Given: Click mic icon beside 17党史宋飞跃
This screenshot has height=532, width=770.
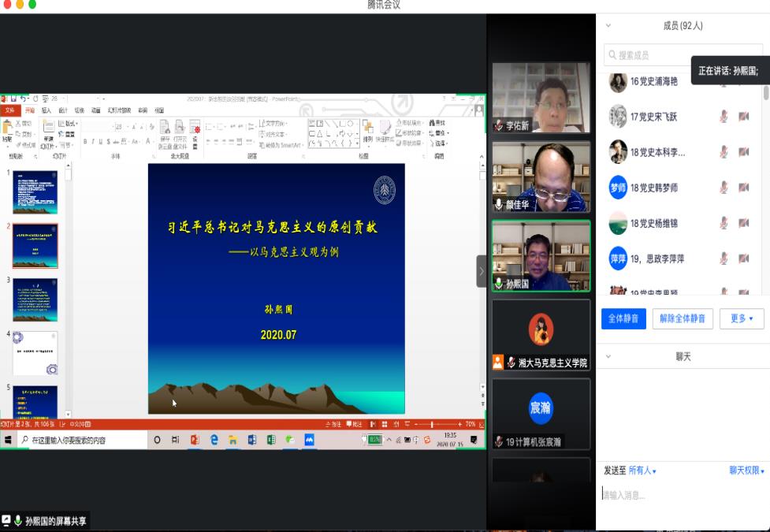Looking at the screenshot, I should pyautogui.click(x=724, y=117).
